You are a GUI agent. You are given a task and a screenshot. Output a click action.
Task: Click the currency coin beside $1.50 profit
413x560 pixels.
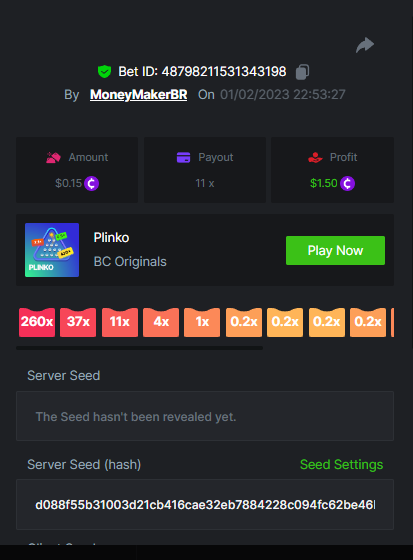click(347, 183)
